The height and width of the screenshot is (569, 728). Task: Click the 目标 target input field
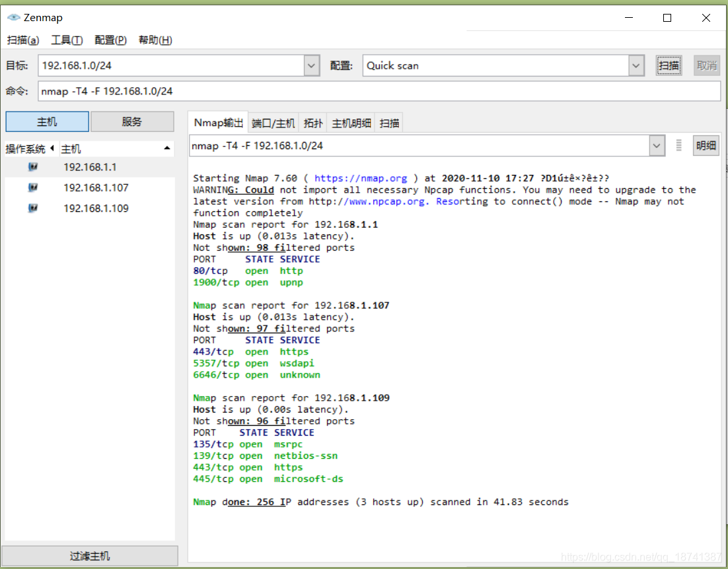tap(171, 65)
